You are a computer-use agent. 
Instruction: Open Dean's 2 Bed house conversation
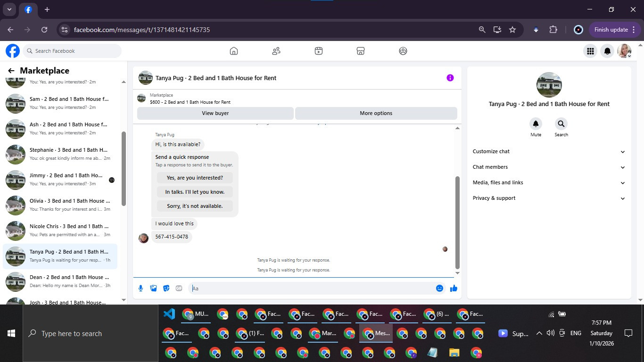[x=60, y=281]
